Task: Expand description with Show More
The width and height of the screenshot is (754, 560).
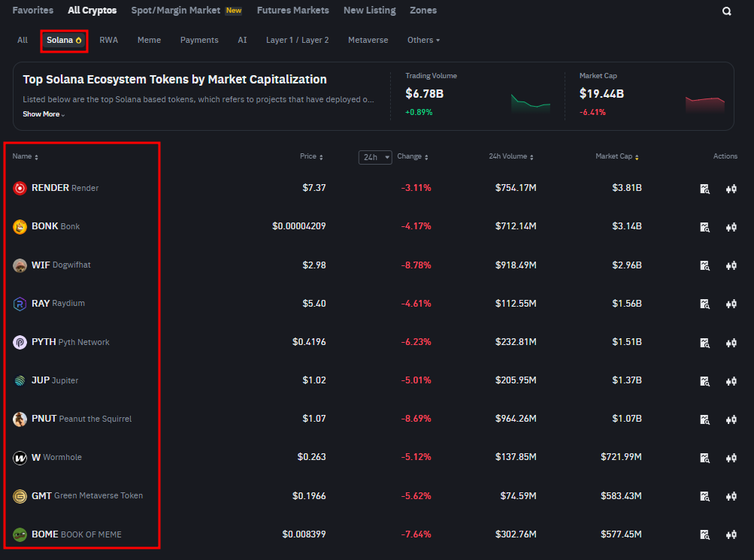Action: pos(44,114)
